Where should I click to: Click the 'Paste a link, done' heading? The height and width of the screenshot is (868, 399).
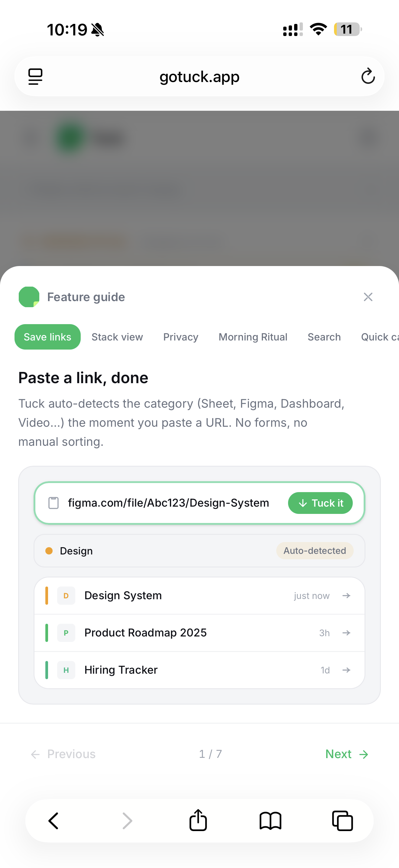(x=83, y=378)
